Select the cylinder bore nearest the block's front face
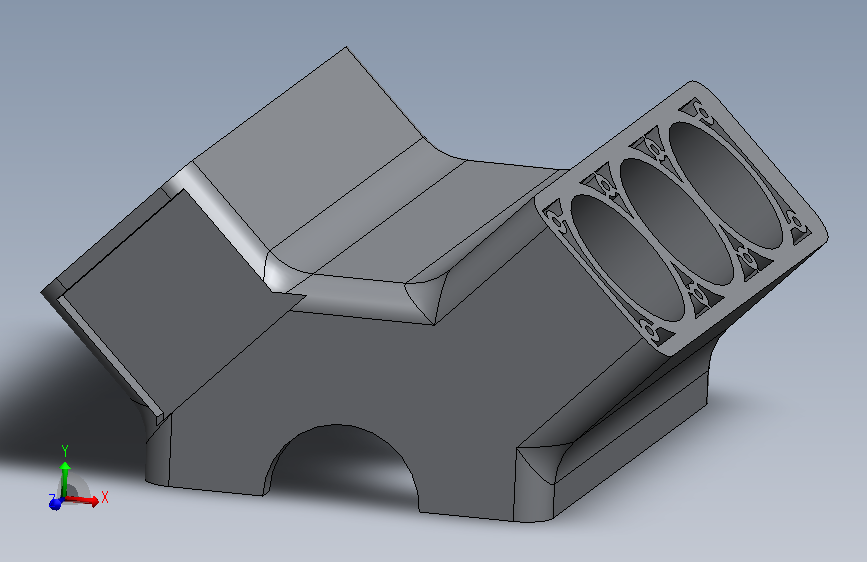Image resolution: width=867 pixels, height=562 pixels. 626,258
